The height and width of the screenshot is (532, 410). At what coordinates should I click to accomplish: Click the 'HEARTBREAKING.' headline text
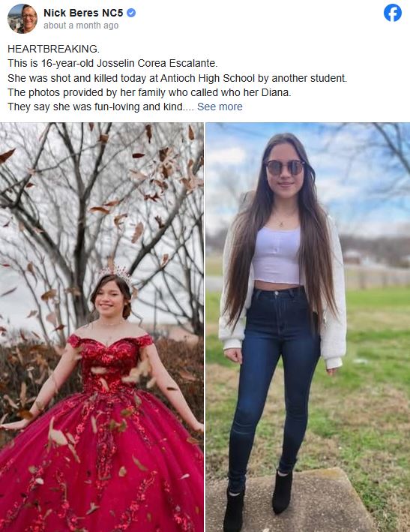coord(53,49)
